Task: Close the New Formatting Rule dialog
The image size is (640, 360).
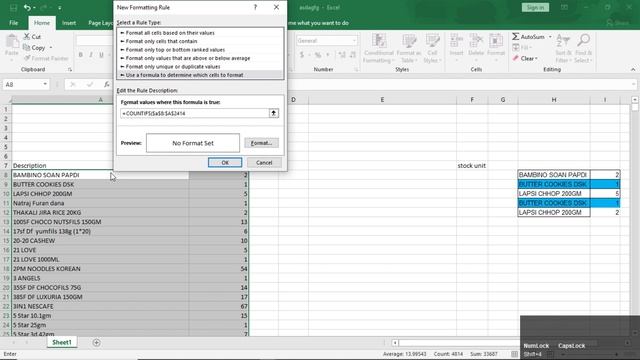Action: [276, 7]
